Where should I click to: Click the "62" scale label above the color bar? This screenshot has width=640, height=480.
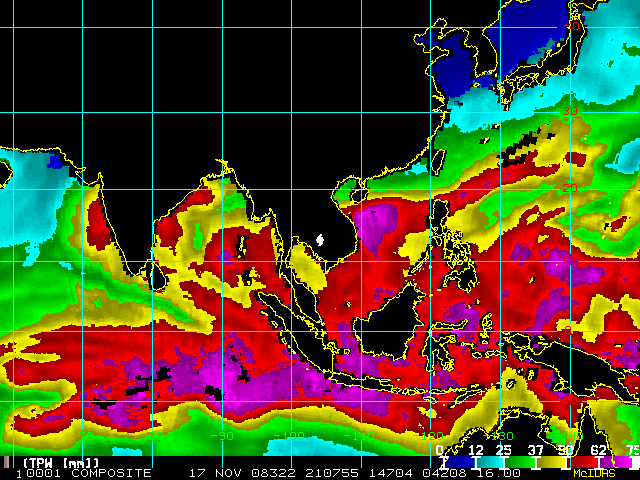pyautogui.click(x=598, y=450)
